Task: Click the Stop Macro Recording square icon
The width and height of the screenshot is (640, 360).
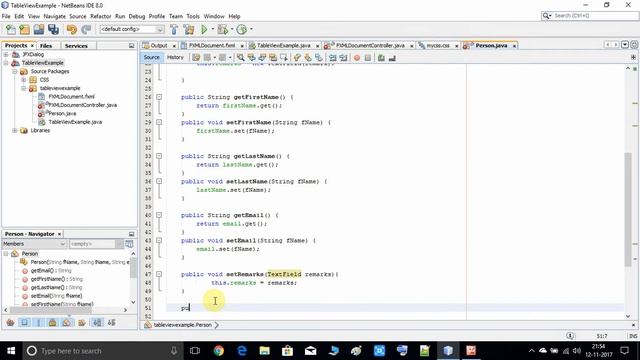Action: click(368, 58)
